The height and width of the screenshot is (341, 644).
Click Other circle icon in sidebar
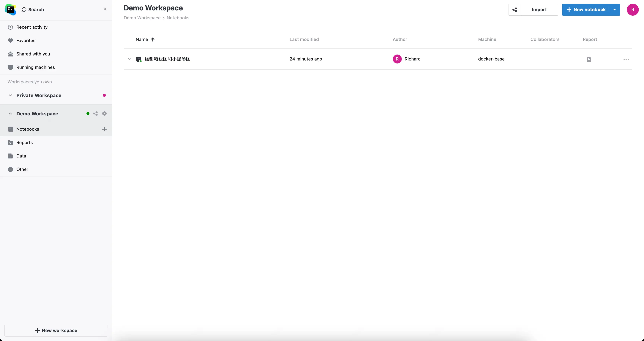click(x=10, y=169)
